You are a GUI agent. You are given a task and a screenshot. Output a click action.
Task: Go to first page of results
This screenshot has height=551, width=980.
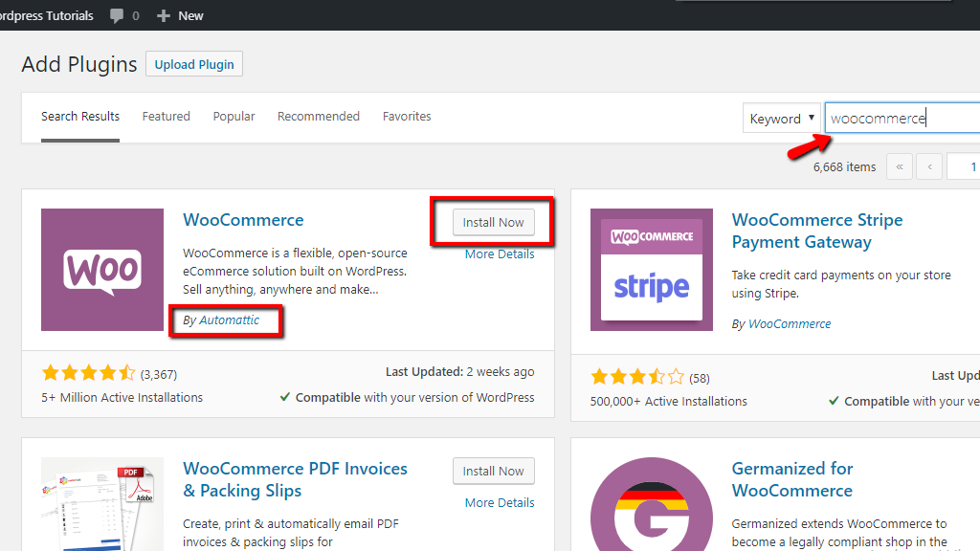point(900,166)
